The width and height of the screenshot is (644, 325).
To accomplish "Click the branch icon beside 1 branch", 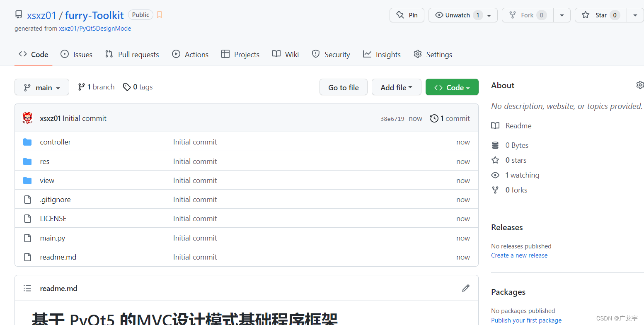I will 81,87.
